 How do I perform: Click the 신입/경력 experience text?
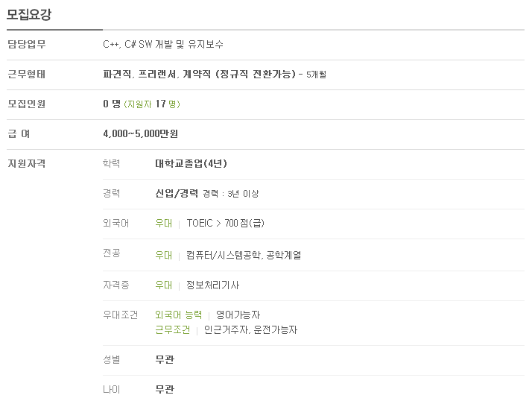click(x=177, y=193)
